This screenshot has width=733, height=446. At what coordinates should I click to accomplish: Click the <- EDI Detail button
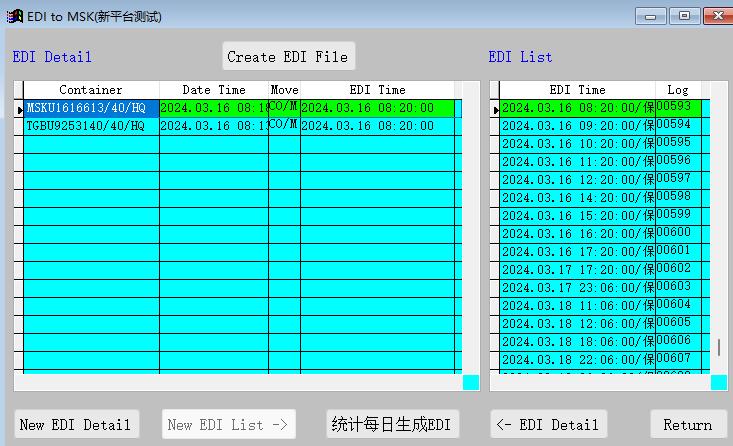tap(549, 424)
